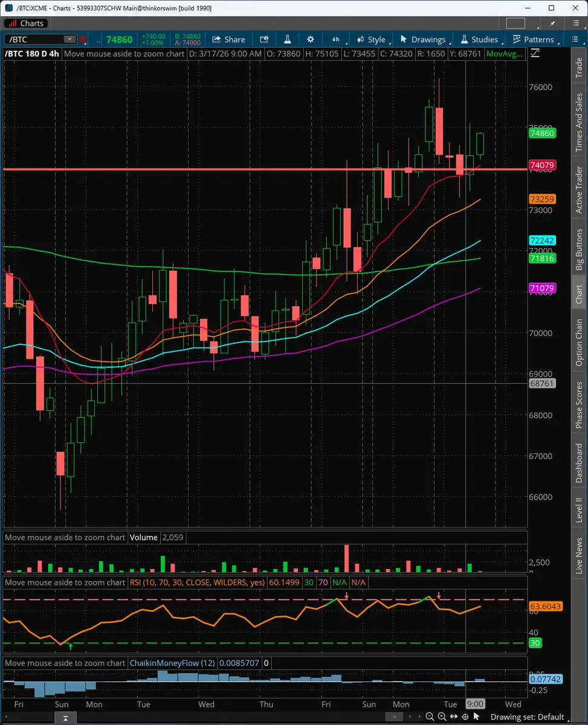Click the 74079 red price level label

[542, 165]
